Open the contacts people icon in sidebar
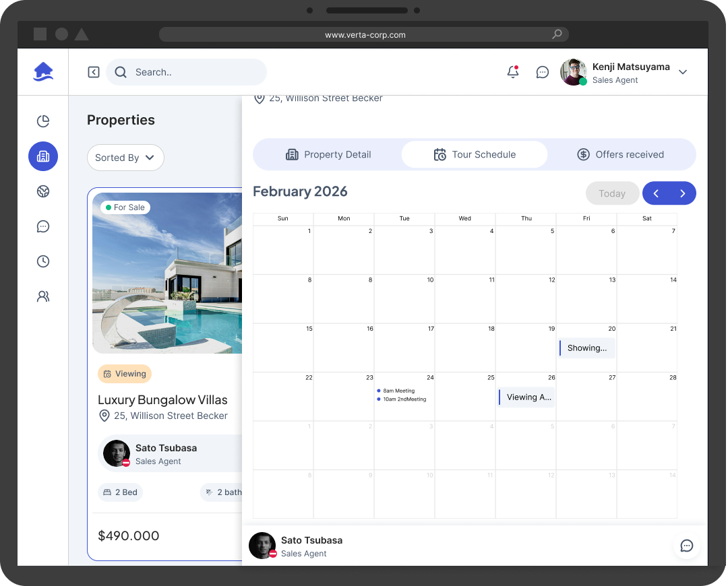This screenshot has height=586, width=728. [x=43, y=296]
